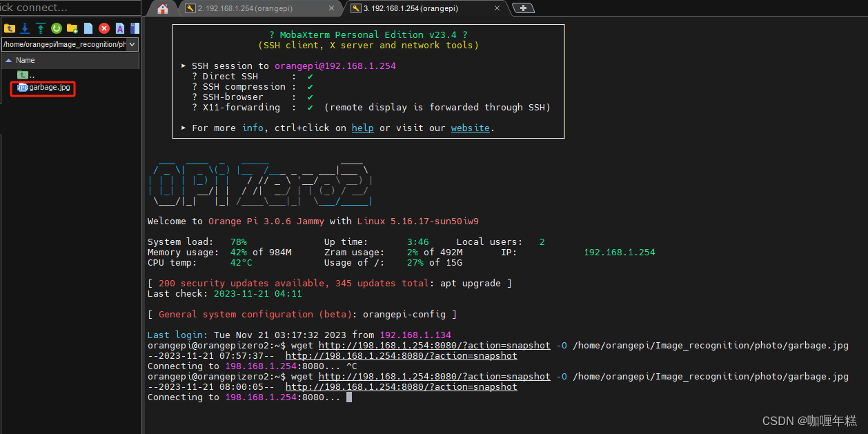Image resolution: width=868 pixels, height=434 pixels.
Task: Click the remote path input field
Action: click(64, 44)
